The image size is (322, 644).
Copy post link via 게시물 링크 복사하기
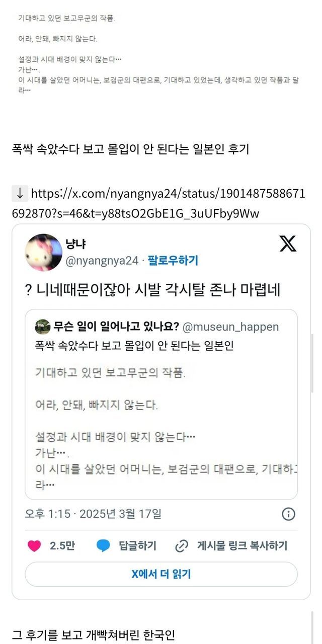[242, 546]
